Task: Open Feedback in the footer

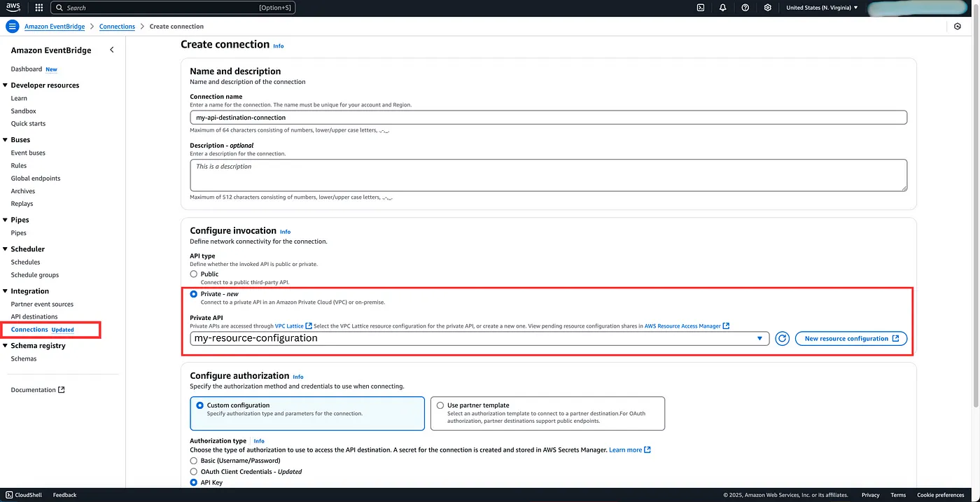Action: click(x=64, y=495)
